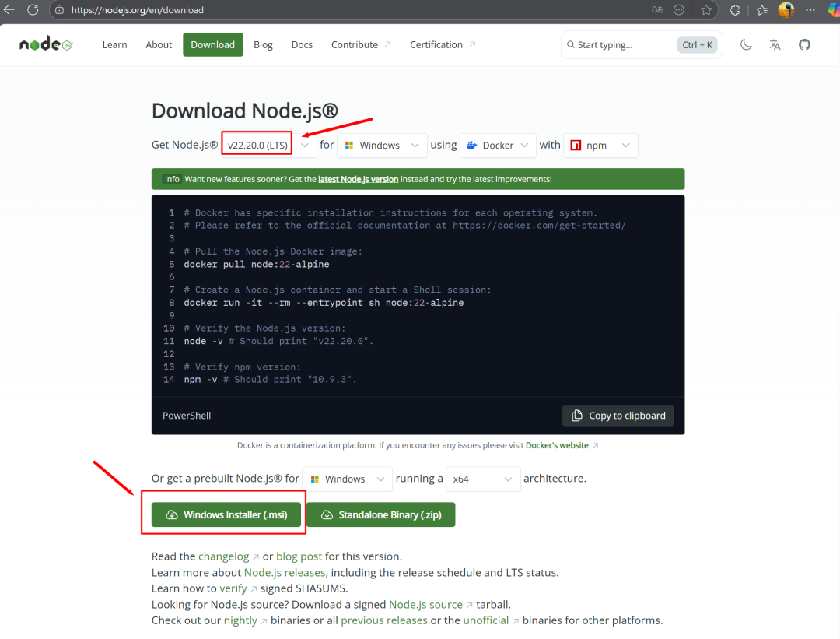The height and width of the screenshot is (639, 840).
Task: Open the Node.js source link
Action: (426, 604)
